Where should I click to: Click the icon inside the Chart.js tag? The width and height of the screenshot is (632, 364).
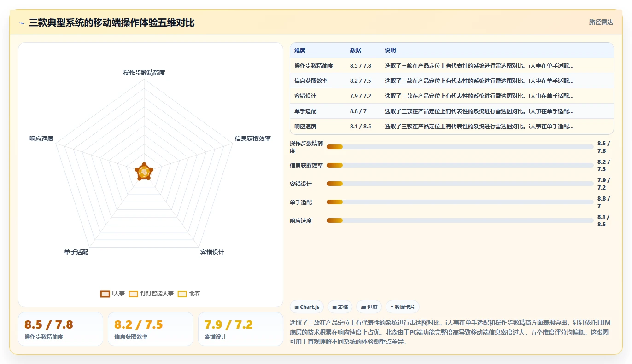(297, 307)
